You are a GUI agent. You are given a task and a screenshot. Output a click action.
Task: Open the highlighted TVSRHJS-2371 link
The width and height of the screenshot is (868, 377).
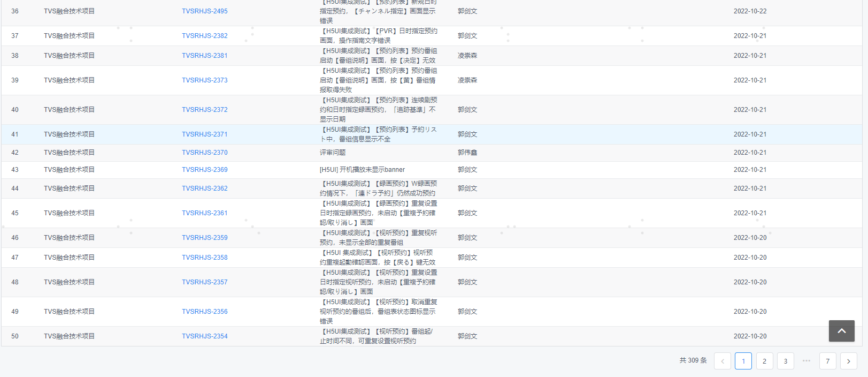(204, 134)
